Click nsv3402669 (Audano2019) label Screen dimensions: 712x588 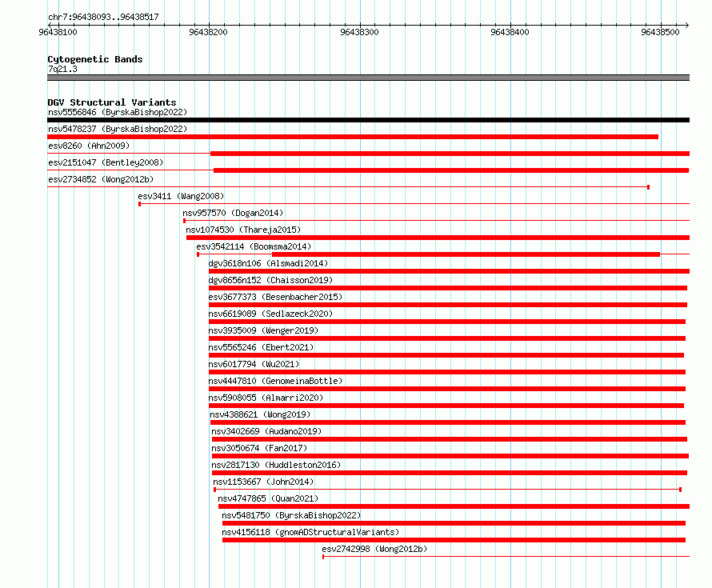tap(266, 431)
